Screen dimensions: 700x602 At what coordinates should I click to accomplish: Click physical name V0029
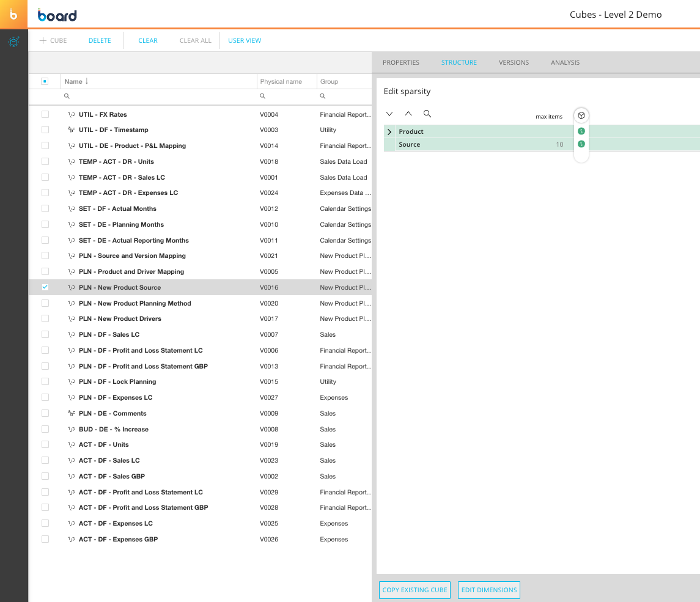[x=269, y=492]
